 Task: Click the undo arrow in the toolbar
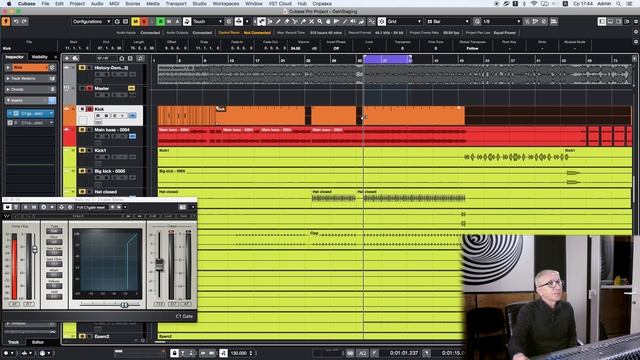tap(16, 21)
